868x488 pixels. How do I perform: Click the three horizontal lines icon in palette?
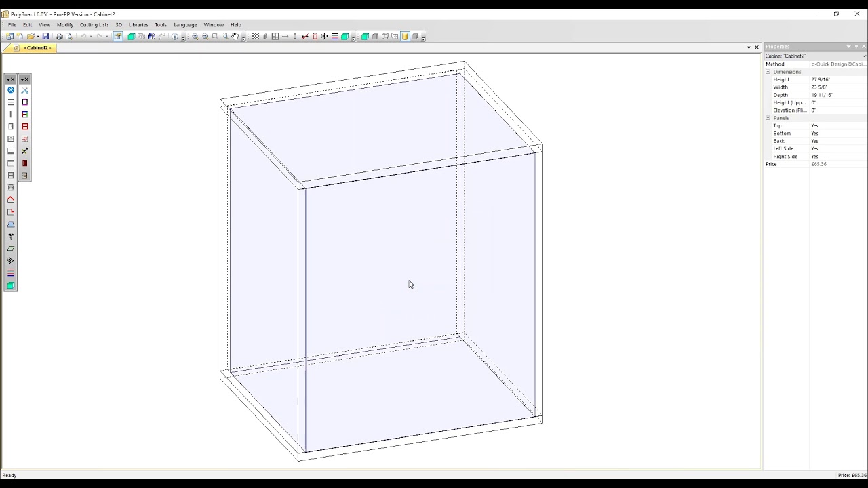point(11,102)
